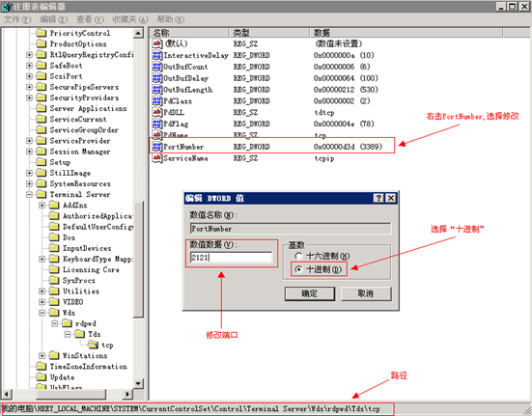Screen dimensions: 532x416
Task: Click the tree's vertical scrollbar thumb
Action: (x=138, y=260)
